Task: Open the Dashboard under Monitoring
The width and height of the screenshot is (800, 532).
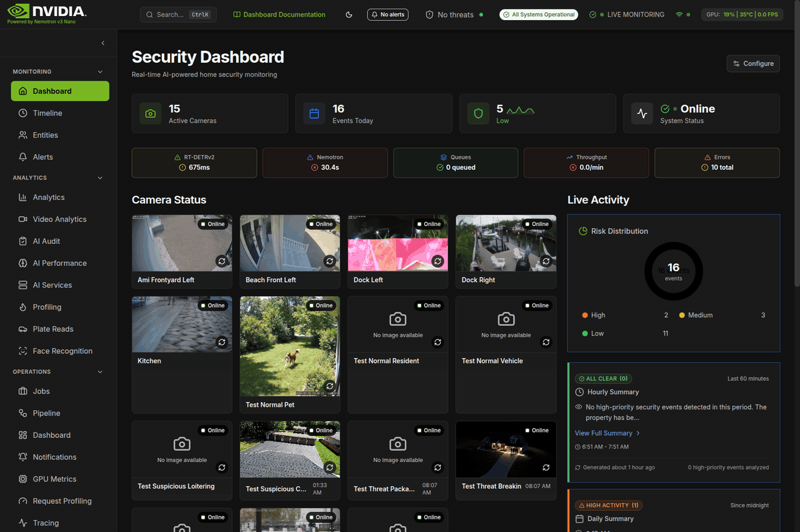Action: pos(60,91)
